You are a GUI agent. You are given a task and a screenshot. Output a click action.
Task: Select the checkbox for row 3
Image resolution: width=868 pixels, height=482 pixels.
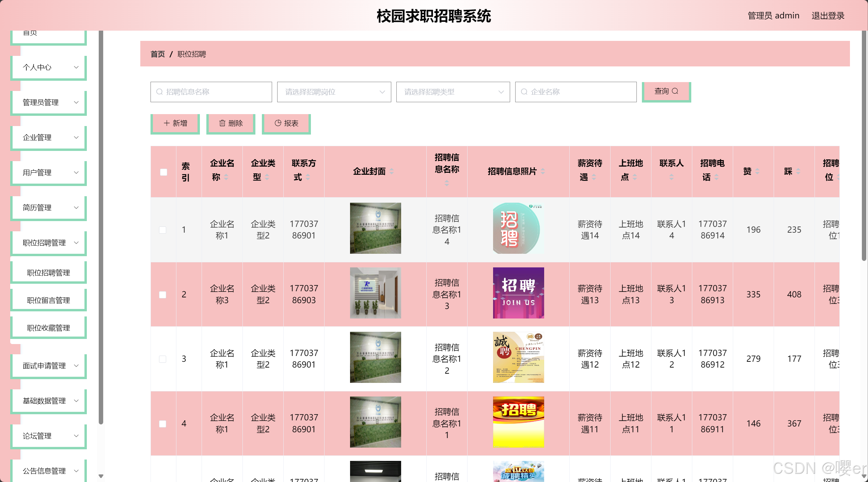click(163, 359)
